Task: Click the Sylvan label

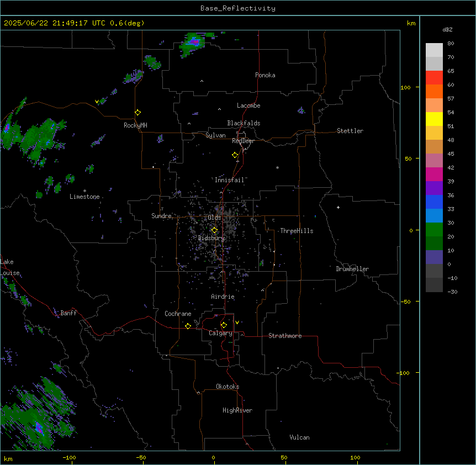Action: [x=215, y=135]
